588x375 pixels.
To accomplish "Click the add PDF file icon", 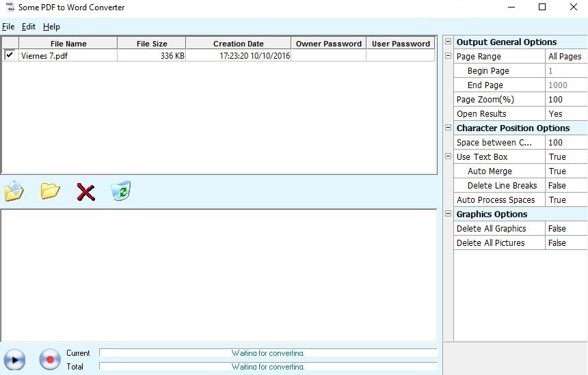I will coord(14,191).
